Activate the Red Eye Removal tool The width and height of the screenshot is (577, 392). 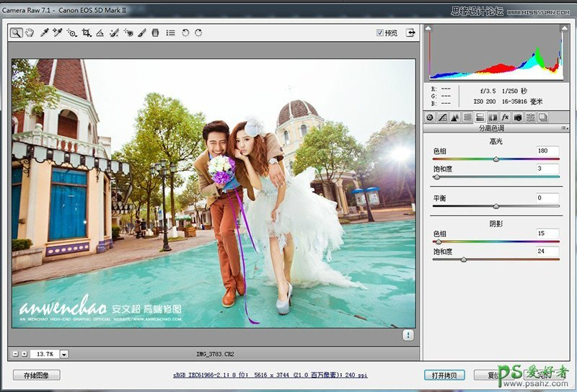(x=128, y=32)
